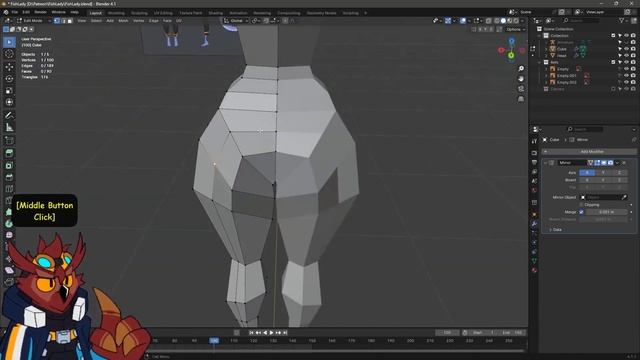
Task: Open the Add Modifier dropdown
Action: point(589,151)
